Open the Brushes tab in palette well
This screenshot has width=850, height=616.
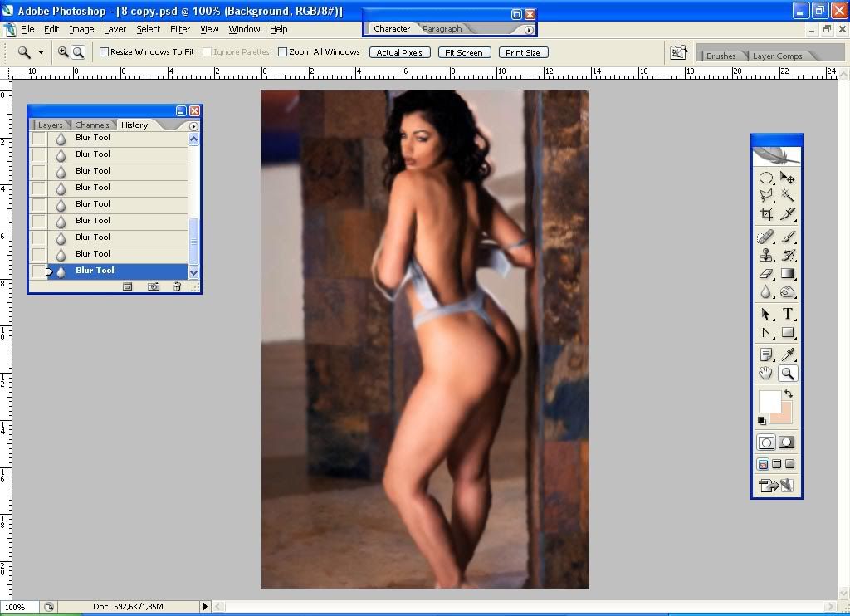tap(721, 56)
